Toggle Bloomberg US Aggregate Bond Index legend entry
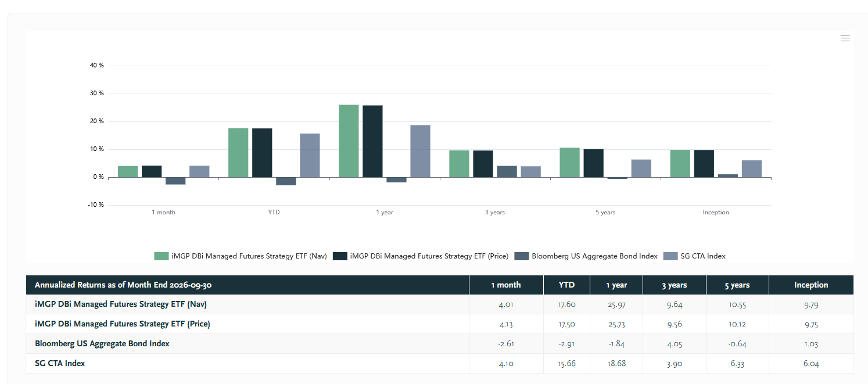Viewport: 868px width, 384px height. pos(586,256)
